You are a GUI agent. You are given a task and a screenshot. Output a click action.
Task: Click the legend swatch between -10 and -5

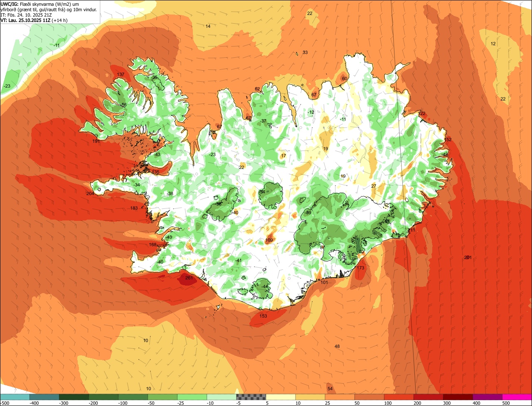222,397
